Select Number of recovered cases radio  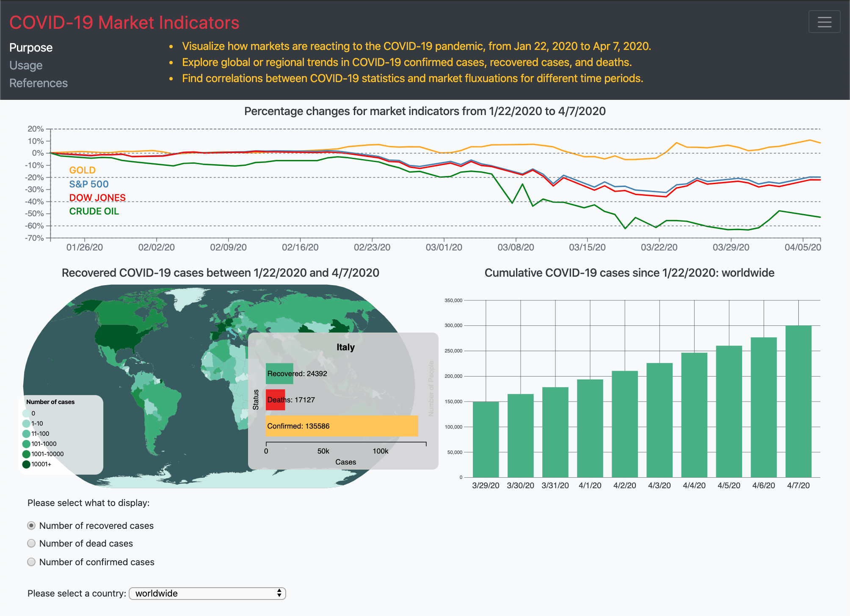(x=31, y=525)
